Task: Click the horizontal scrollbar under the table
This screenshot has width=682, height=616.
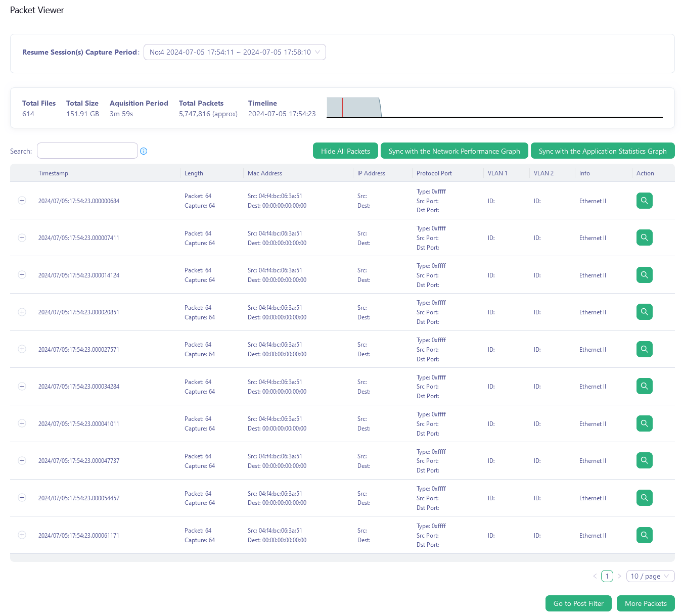Action: click(x=342, y=558)
